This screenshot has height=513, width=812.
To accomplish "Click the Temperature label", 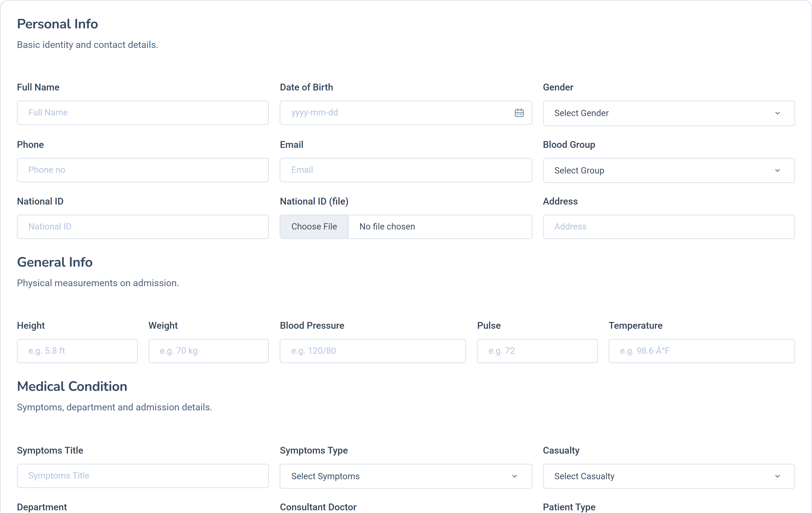I will 635,325.
